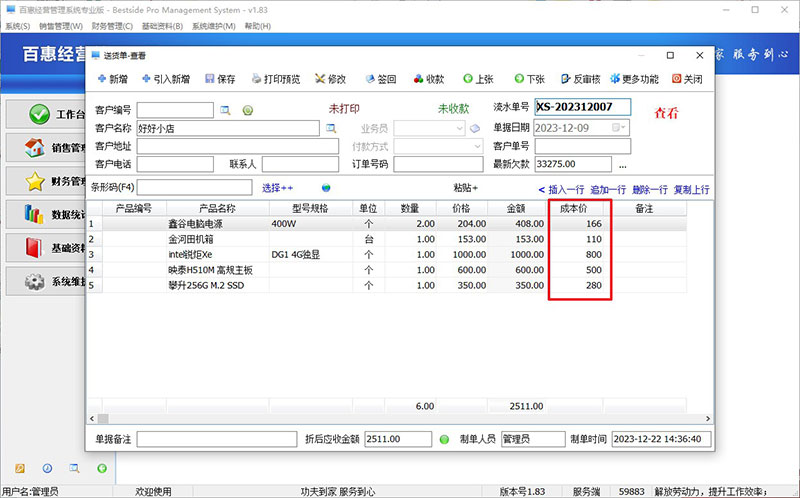Click the 客户名称 field showing 好好小店
800x498 pixels.
(228, 128)
